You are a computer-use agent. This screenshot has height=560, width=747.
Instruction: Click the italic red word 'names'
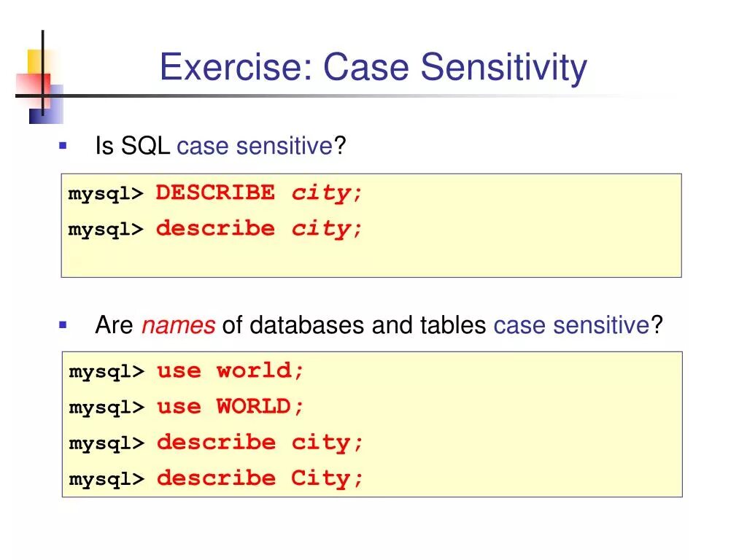tap(178, 325)
